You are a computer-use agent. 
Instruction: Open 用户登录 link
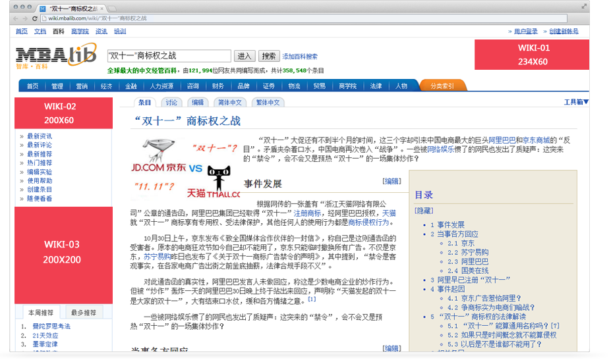coord(526,32)
